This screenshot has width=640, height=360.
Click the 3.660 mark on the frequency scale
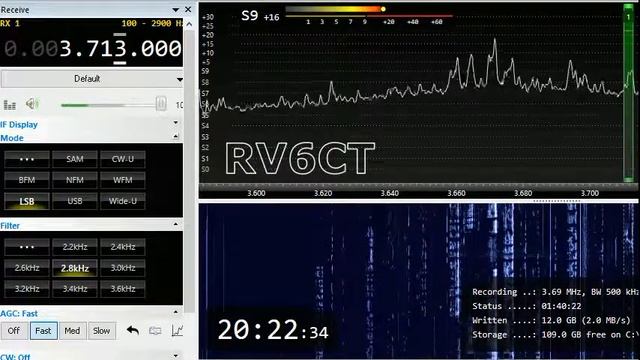(456, 193)
